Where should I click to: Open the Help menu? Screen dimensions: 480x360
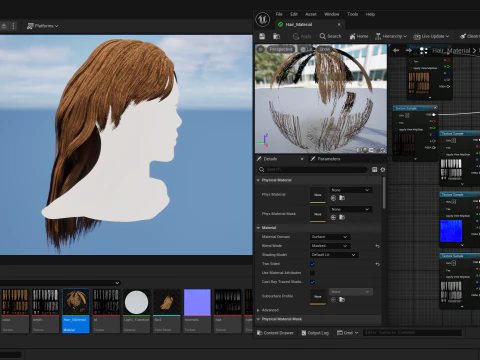370,14
